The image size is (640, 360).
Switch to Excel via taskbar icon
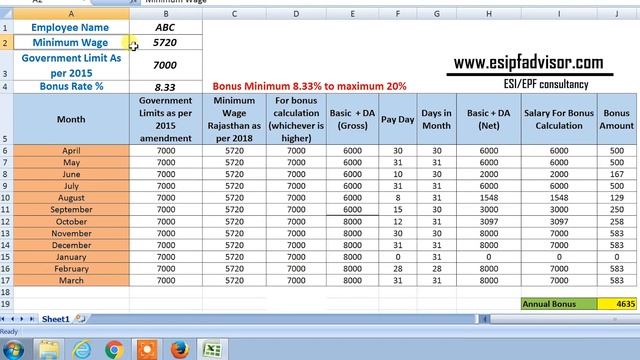pos(212,350)
